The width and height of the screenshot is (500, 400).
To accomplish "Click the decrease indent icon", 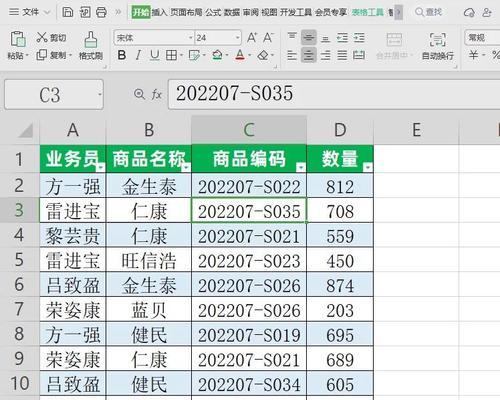I will coord(342,37).
